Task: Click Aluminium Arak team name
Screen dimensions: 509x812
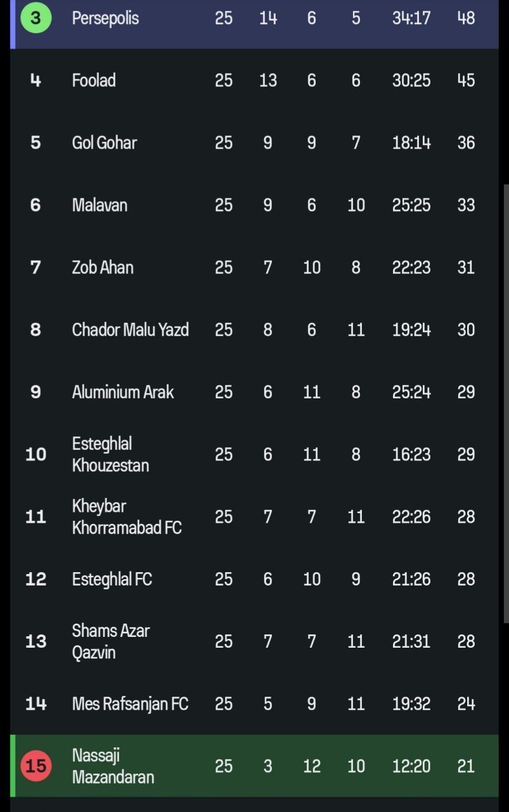Action: pos(122,392)
